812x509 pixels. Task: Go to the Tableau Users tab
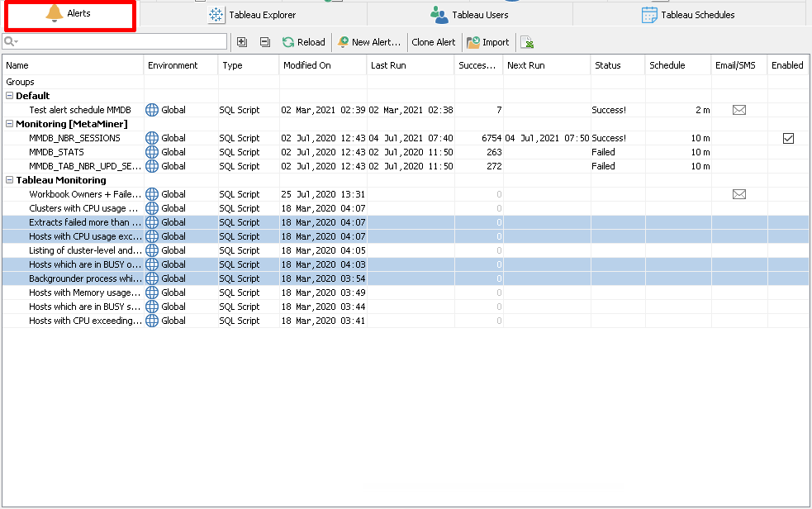click(x=470, y=15)
